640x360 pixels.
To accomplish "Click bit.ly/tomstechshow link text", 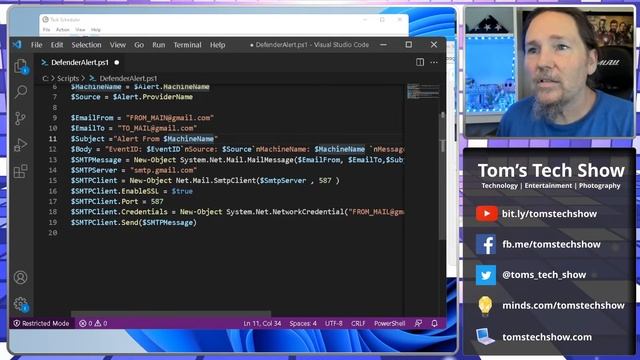I will click(x=549, y=213).
